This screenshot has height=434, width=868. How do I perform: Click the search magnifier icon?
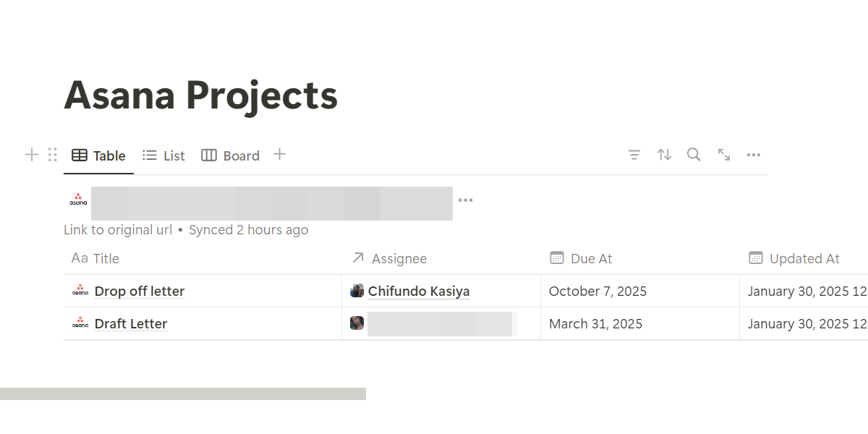(x=694, y=155)
